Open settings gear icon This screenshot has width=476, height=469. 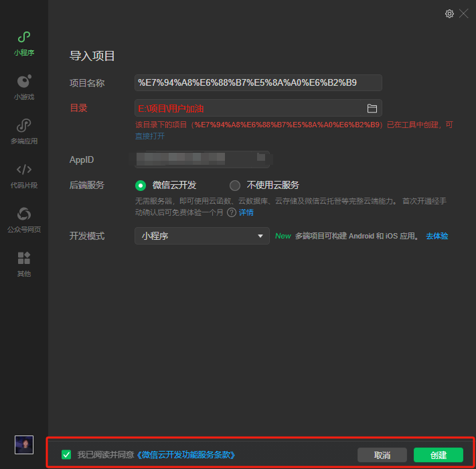pyautogui.click(x=449, y=13)
